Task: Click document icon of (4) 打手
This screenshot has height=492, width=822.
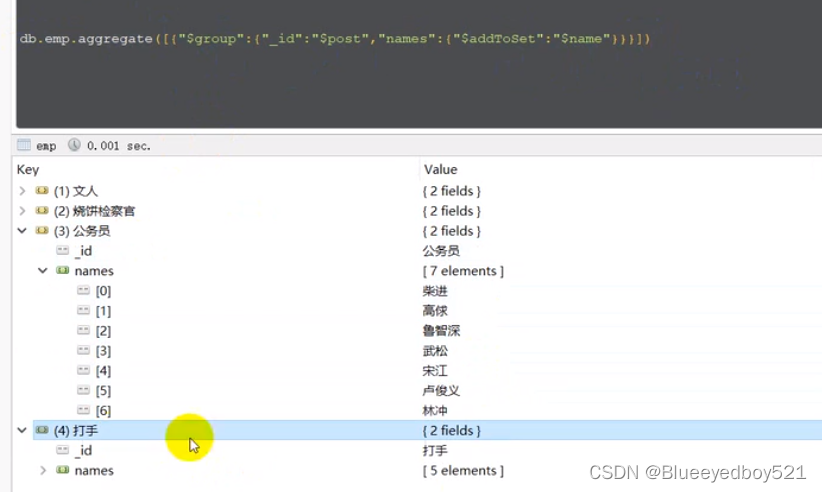Action: point(42,430)
